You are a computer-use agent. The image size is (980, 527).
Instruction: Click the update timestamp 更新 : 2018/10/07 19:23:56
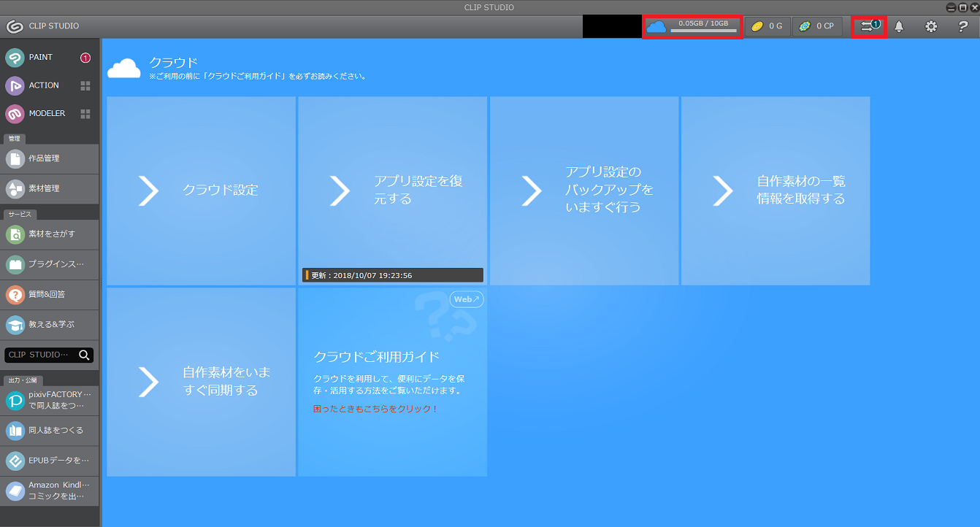[x=393, y=275]
